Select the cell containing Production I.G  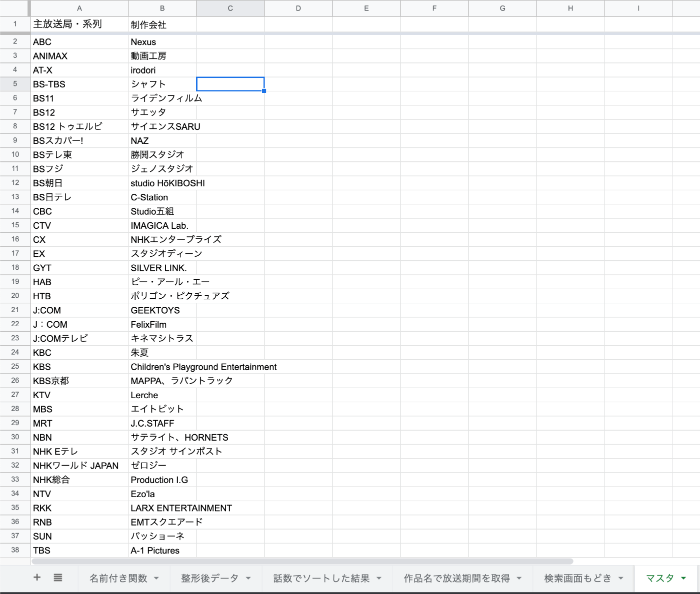[x=162, y=480]
